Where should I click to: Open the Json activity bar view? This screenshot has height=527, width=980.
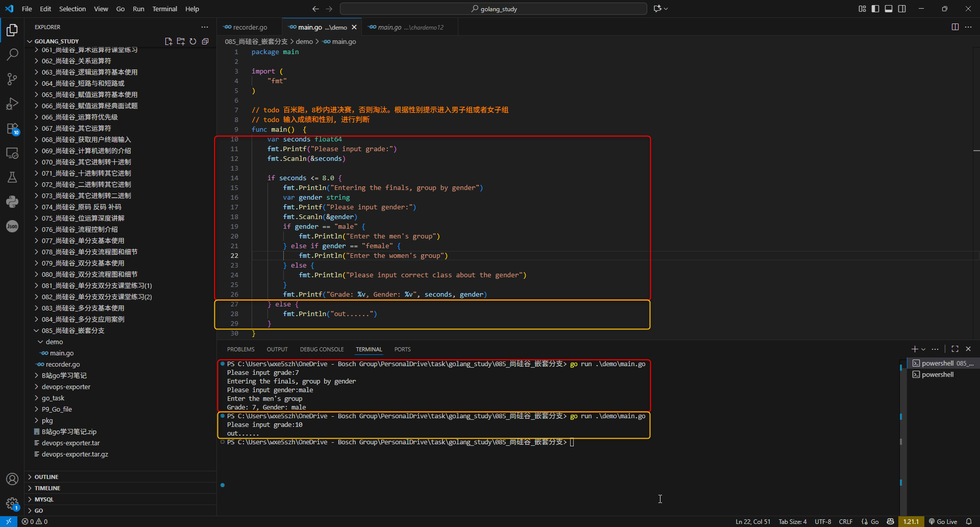coord(12,226)
